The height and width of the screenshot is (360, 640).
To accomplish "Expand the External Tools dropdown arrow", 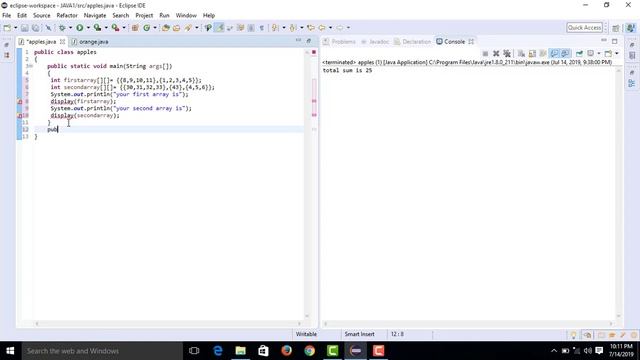I will pyautogui.click(x=124, y=28).
